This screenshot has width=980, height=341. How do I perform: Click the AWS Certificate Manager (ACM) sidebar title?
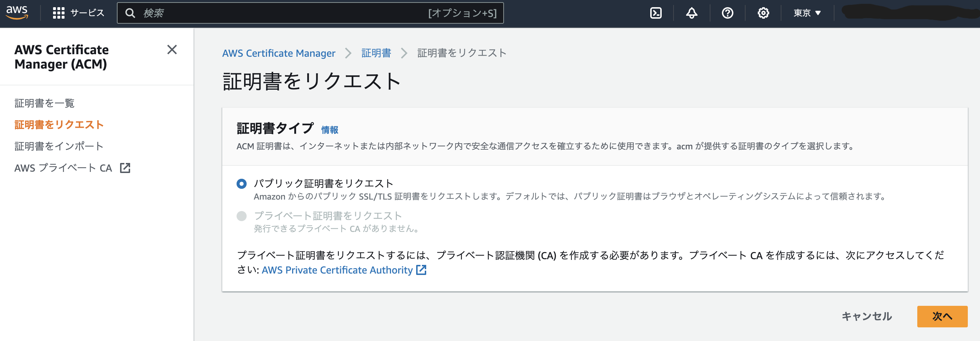click(62, 57)
